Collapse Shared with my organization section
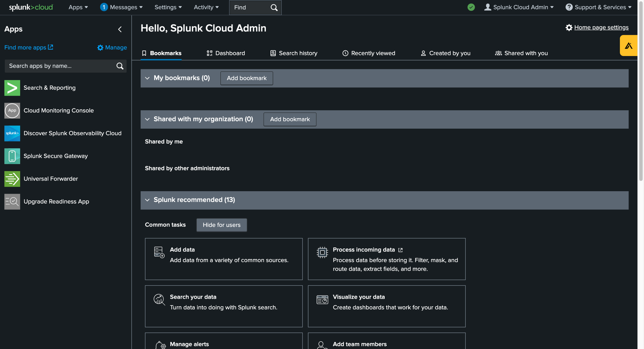 coord(147,119)
